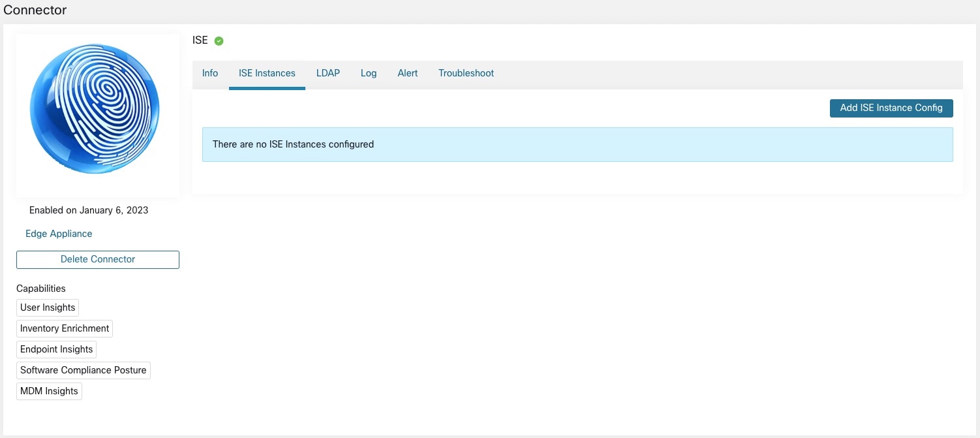Click the 'Enabled on January 6, 2023' text

click(x=89, y=210)
